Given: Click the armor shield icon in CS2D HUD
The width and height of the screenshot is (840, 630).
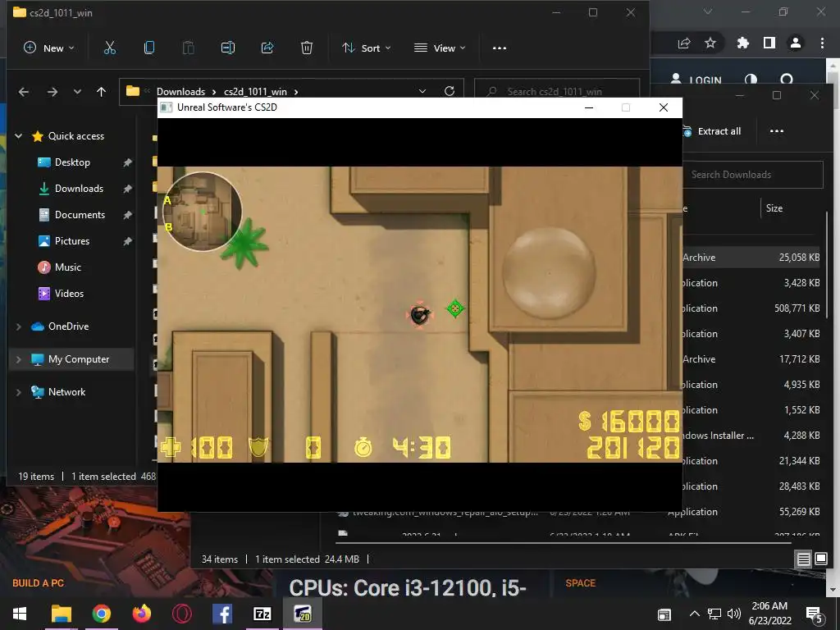Looking at the screenshot, I should tap(258, 447).
